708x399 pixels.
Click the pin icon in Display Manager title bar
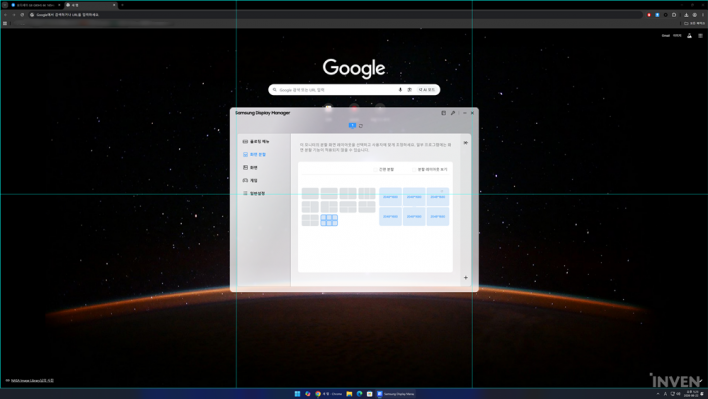pyautogui.click(x=453, y=113)
